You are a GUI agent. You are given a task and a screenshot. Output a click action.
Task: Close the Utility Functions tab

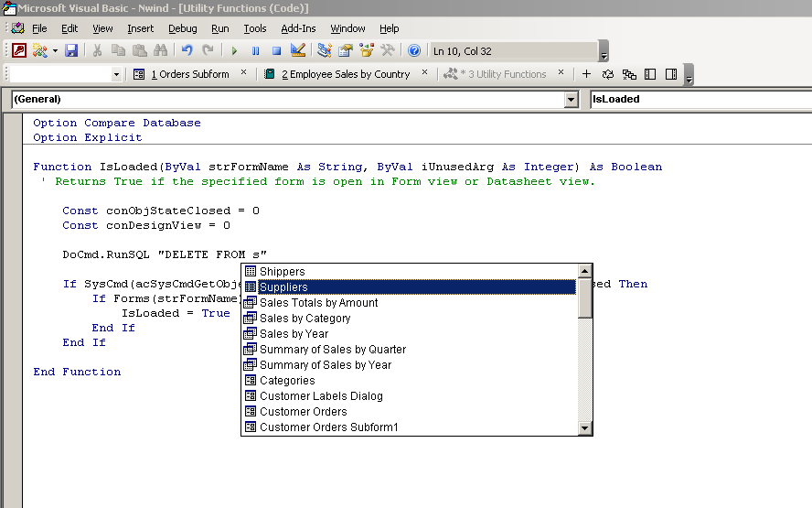(x=561, y=72)
